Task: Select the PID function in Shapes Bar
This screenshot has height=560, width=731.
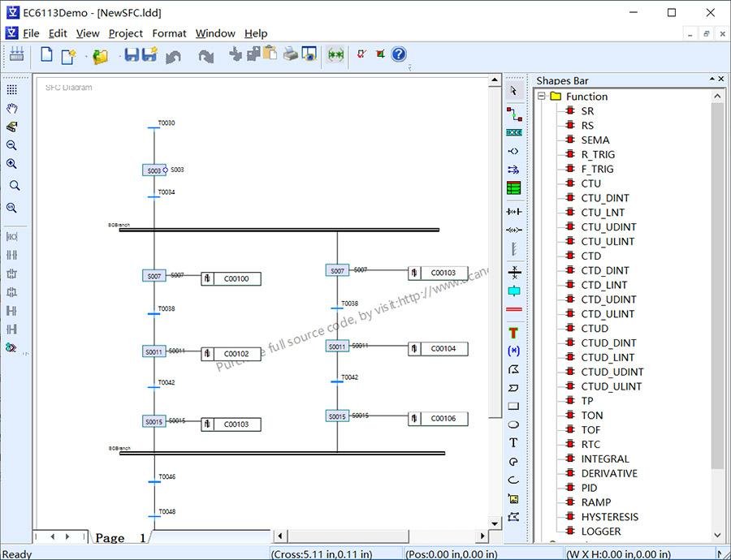Action: pyautogui.click(x=589, y=488)
